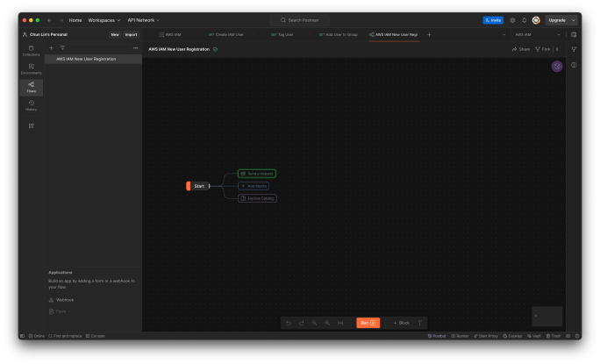Run the flow with the Run button

click(x=368, y=323)
